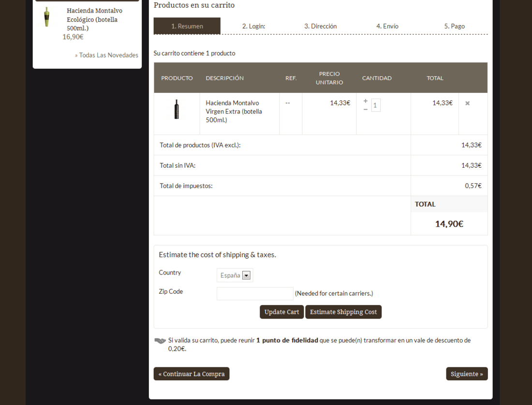Open Todas Las Novedades link
This screenshot has width=532, height=405.
click(x=106, y=55)
